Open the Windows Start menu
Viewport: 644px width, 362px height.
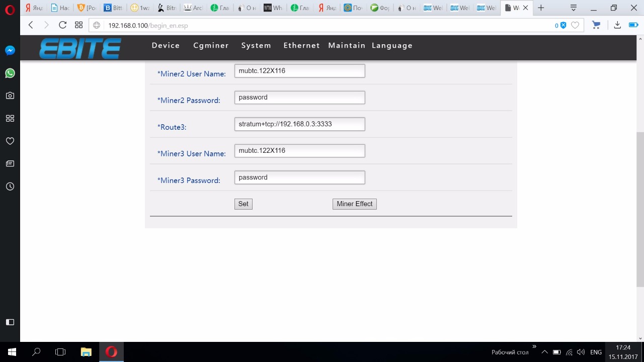tap(12, 352)
